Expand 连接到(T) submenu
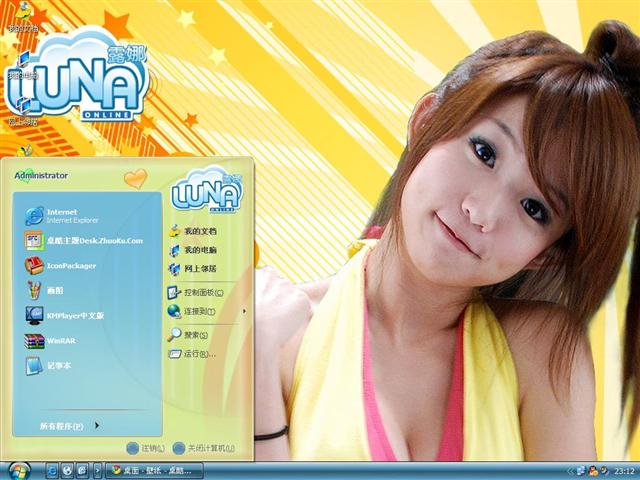Screen dimensions: 640x480 [x=207, y=311]
